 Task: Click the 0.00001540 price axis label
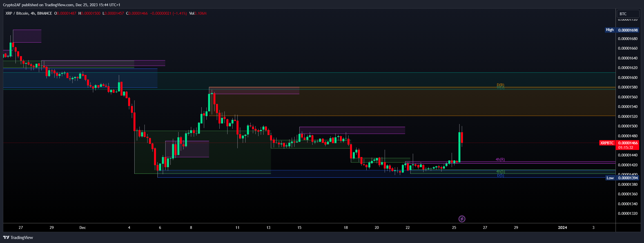coord(628,107)
